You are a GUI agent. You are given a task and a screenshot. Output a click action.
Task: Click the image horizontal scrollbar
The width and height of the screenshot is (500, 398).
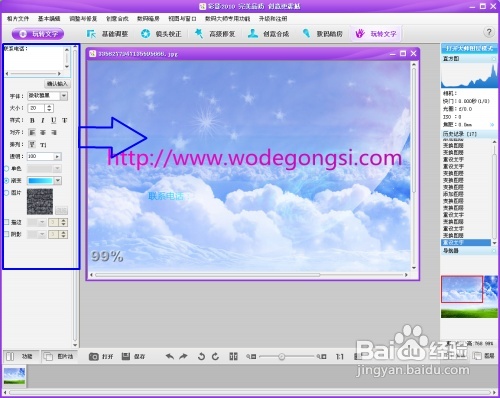click(x=249, y=275)
